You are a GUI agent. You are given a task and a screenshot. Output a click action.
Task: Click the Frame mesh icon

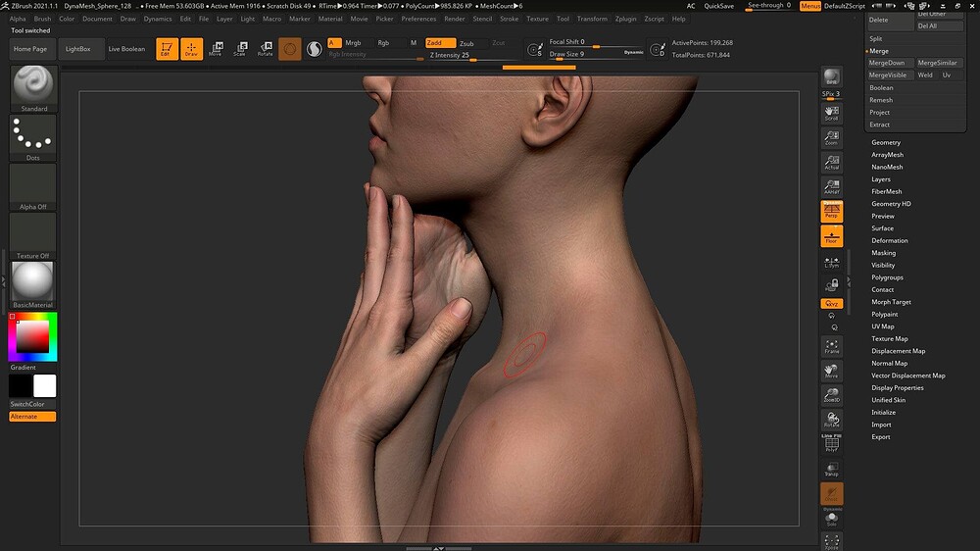coord(831,346)
